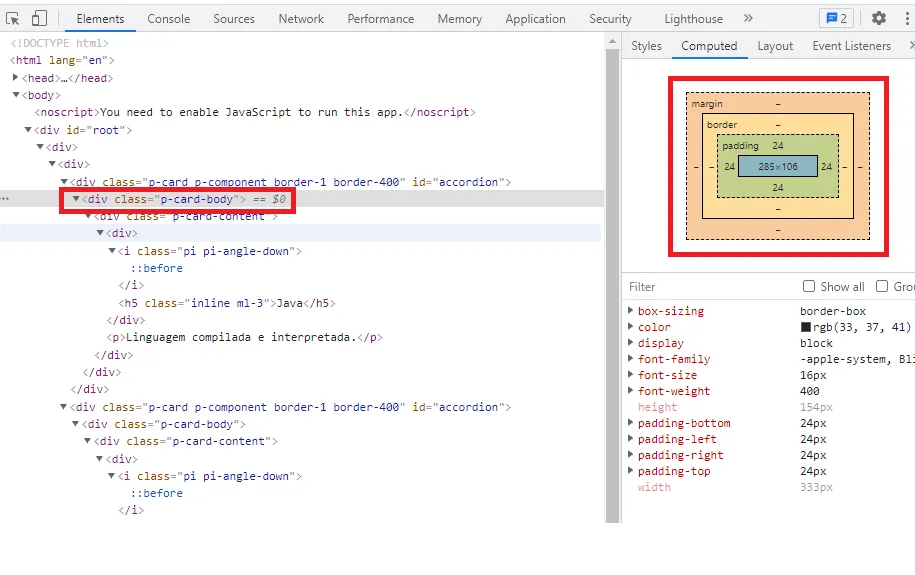This screenshot has height=575, width=915.
Task: Click the rgb(33, 37, 41) color swatch
Action: click(806, 327)
